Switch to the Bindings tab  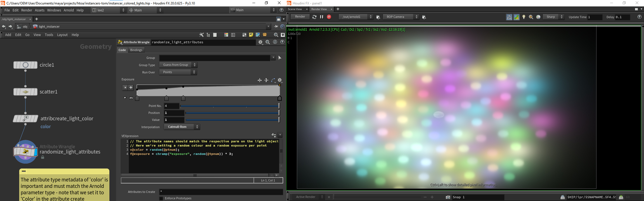tap(136, 50)
